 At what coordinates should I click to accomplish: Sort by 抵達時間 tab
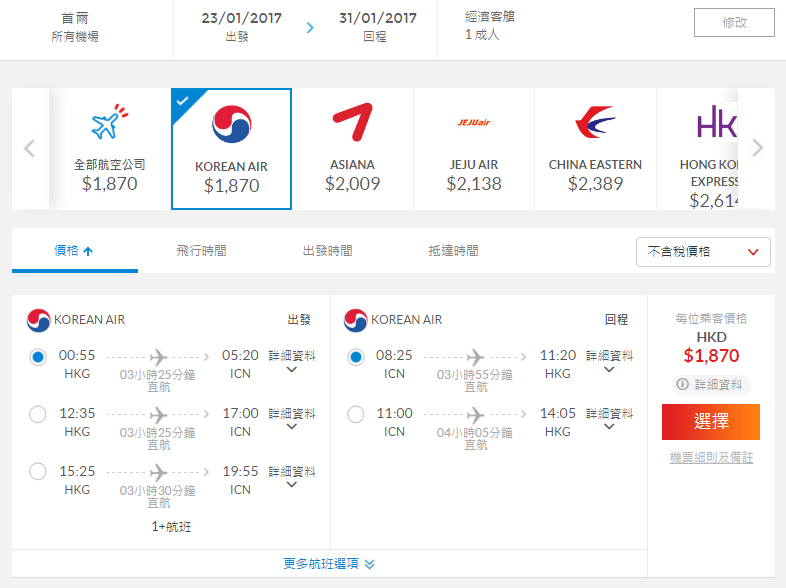tap(453, 251)
